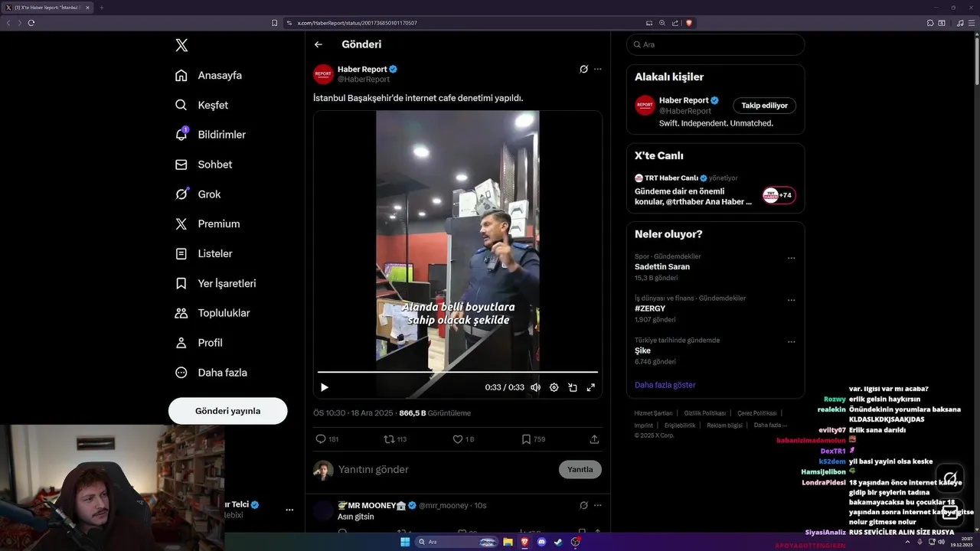Open Listeler from the sidebar

(204, 253)
